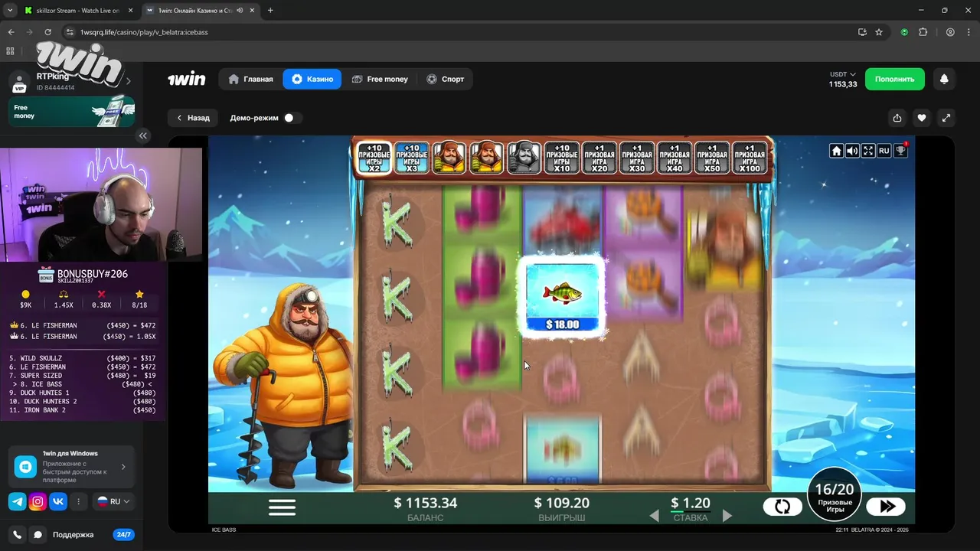Show more social links three-dot button
This screenshot has width=980, height=551.
coord(78,501)
